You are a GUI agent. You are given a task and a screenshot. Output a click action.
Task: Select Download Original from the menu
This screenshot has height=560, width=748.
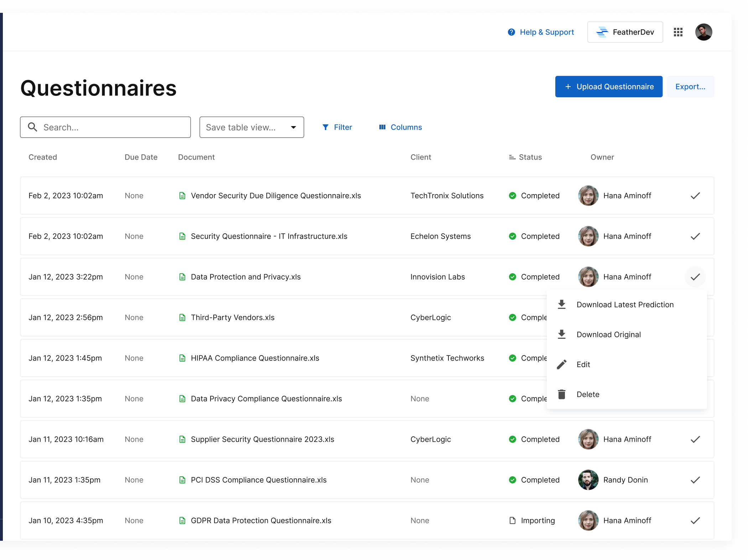click(x=608, y=335)
